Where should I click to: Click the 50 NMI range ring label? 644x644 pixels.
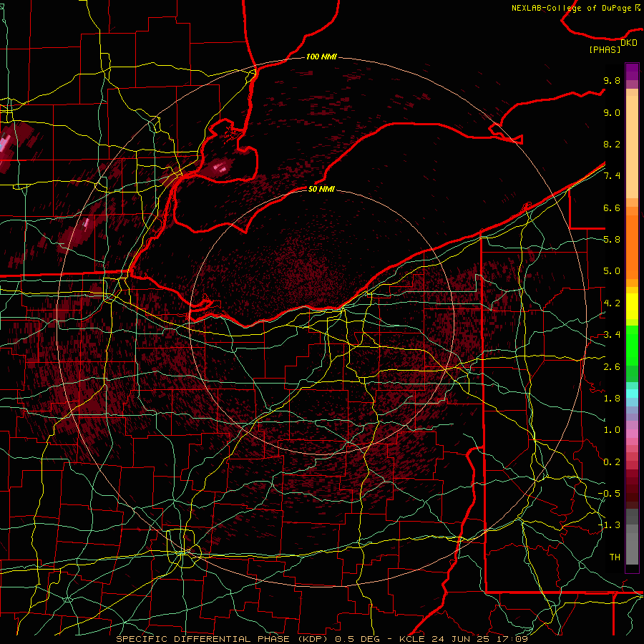click(321, 189)
